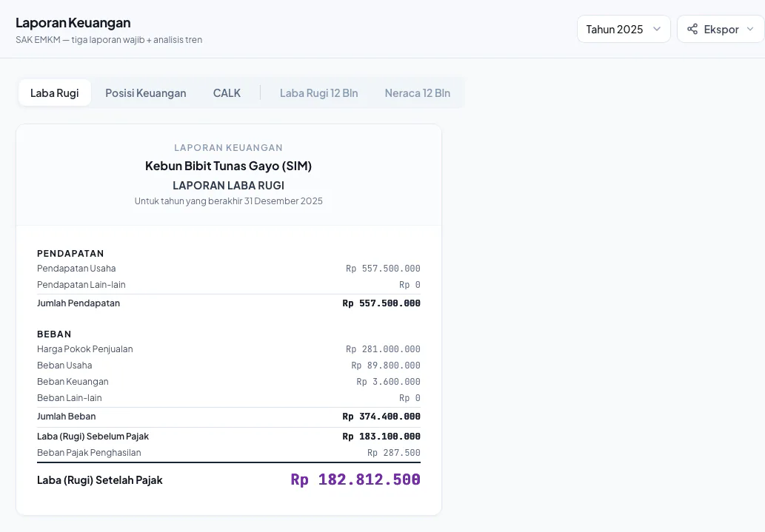Click Laba (Rugi) Setelah Pajak label
Viewport: 765px width, 532px height.
tap(99, 479)
